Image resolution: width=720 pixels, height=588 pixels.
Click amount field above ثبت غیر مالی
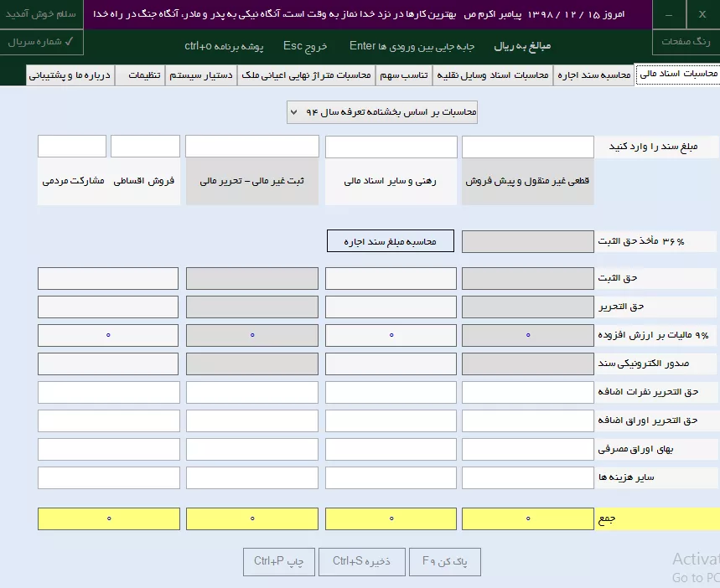pos(251,147)
